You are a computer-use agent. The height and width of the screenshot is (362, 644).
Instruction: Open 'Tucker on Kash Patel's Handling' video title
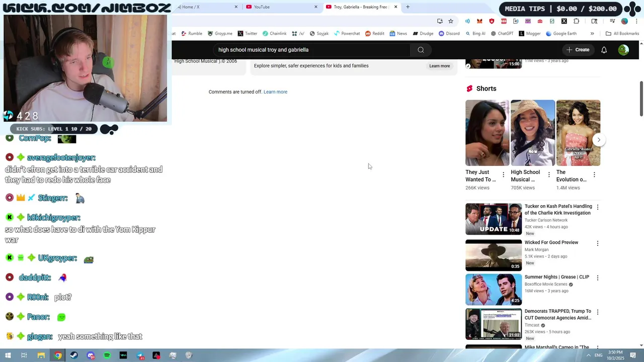(x=558, y=210)
